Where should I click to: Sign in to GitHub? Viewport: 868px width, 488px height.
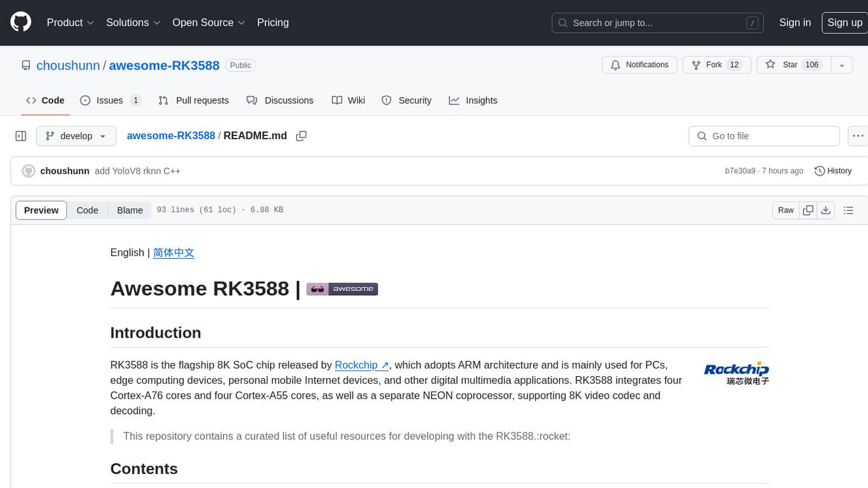[795, 22]
